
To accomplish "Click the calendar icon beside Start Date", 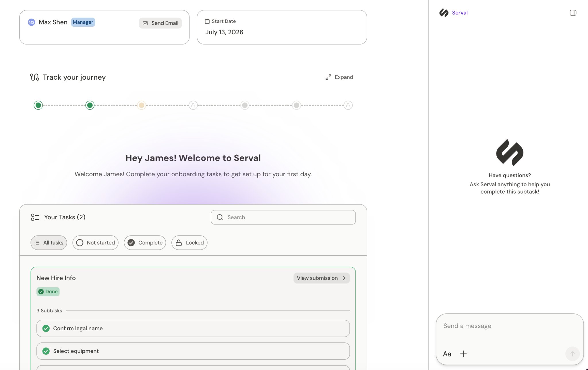I will [207, 21].
